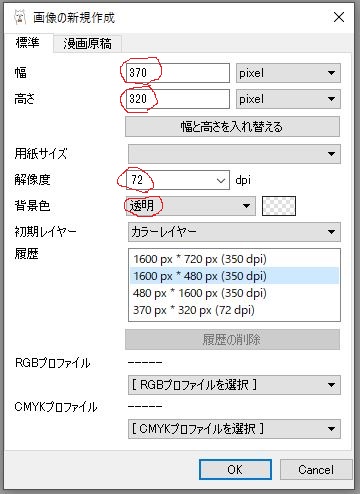Click the 幅 width input field
The image size is (360, 494).
177,73
